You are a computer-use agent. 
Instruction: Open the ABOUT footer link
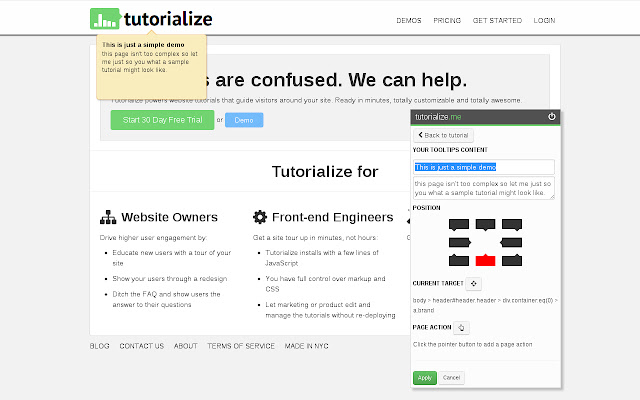[x=186, y=346]
